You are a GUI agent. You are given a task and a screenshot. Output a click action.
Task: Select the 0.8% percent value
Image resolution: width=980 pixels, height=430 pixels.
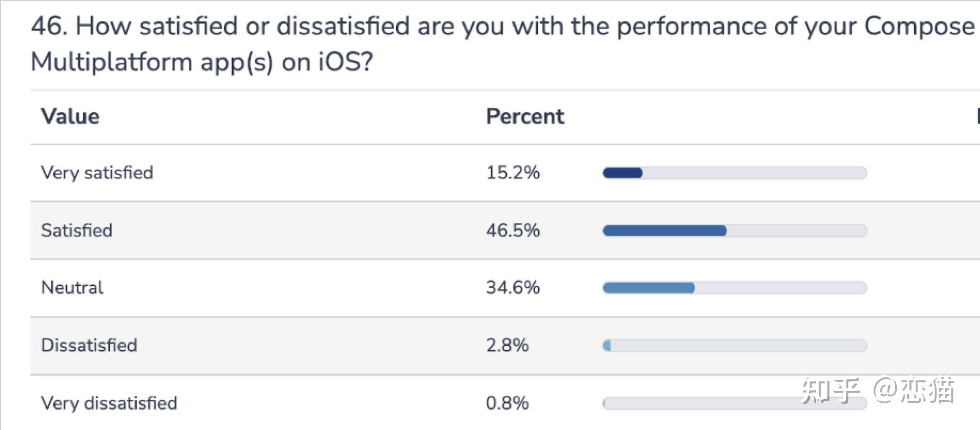[x=507, y=403]
